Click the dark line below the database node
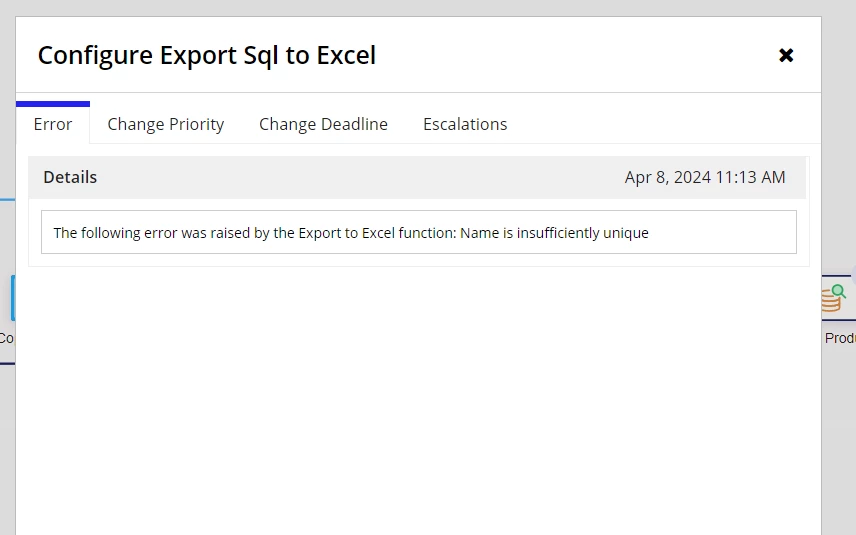856x535 pixels. [x=839, y=320]
